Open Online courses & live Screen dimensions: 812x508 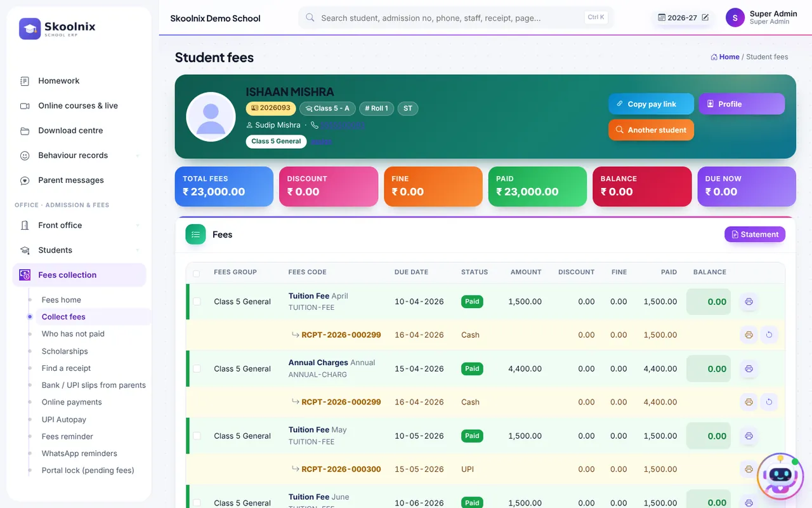coord(79,106)
